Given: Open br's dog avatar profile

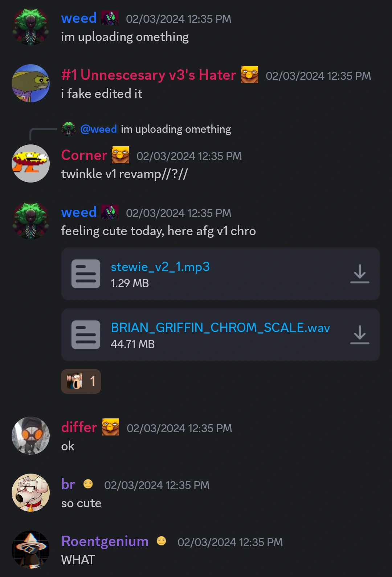Looking at the screenshot, I should coord(31,492).
